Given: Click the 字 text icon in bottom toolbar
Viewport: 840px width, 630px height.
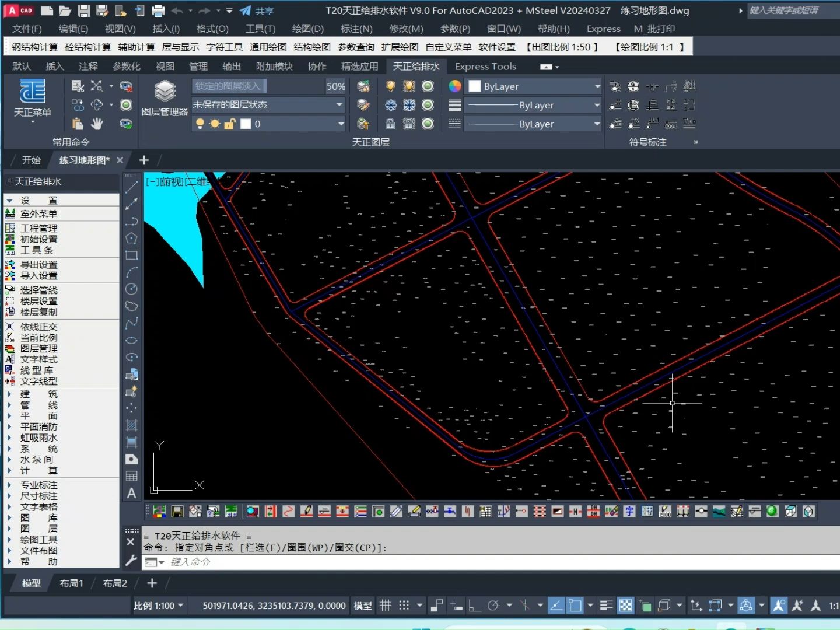Looking at the screenshot, I should pyautogui.click(x=629, y=512).
